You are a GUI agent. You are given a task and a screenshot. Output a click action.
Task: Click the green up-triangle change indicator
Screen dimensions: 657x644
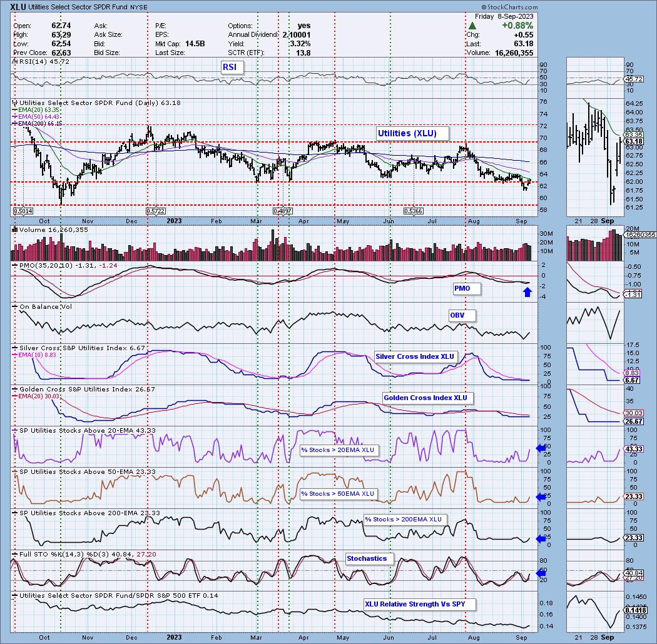(472, 26)
